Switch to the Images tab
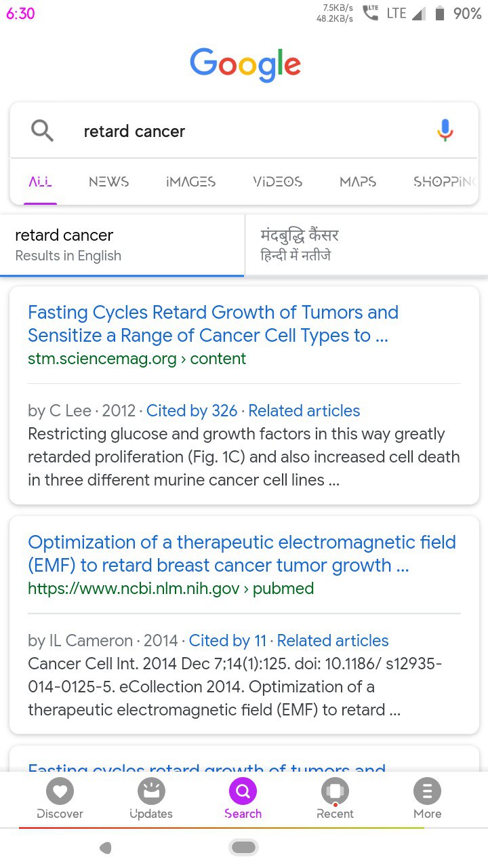 pyautogui.click(x=190, y=182)
